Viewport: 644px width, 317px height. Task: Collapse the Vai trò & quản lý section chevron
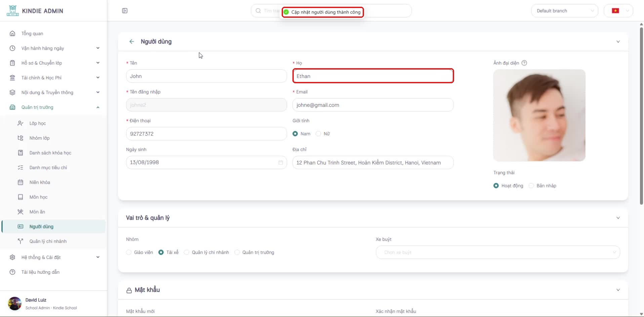pyautogui.click(x=618, y=218)
